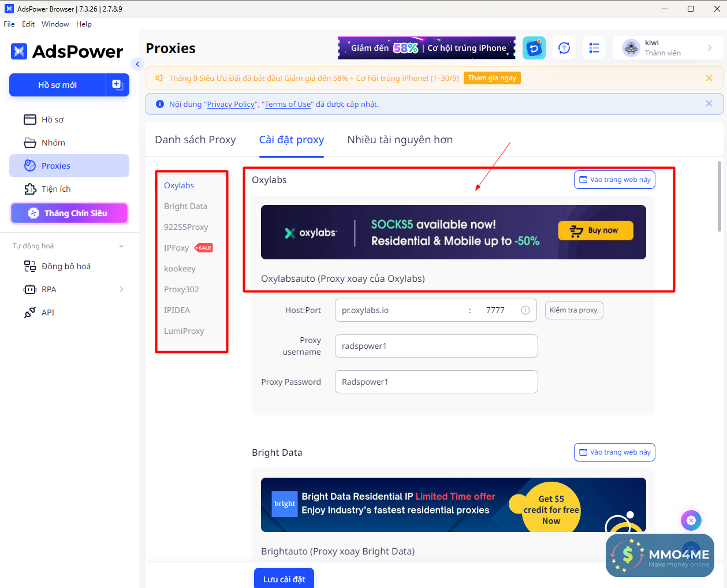Click the AdsPower logo in sidebar

(x=67, y=51)
